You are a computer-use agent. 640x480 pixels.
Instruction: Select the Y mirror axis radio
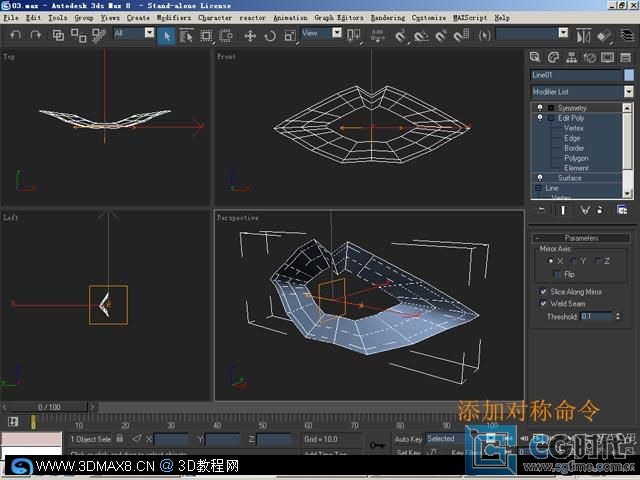tap(574, 261)
